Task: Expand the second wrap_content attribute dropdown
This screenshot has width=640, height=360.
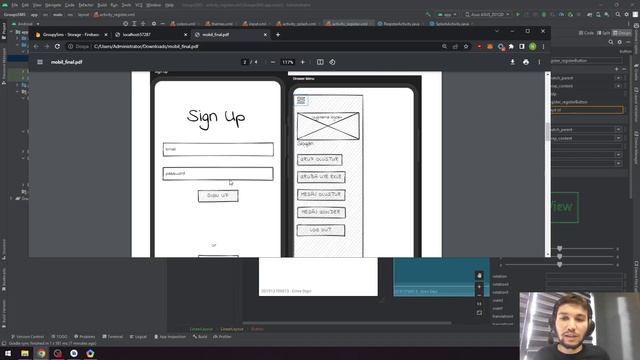Action: click(618, 138)
